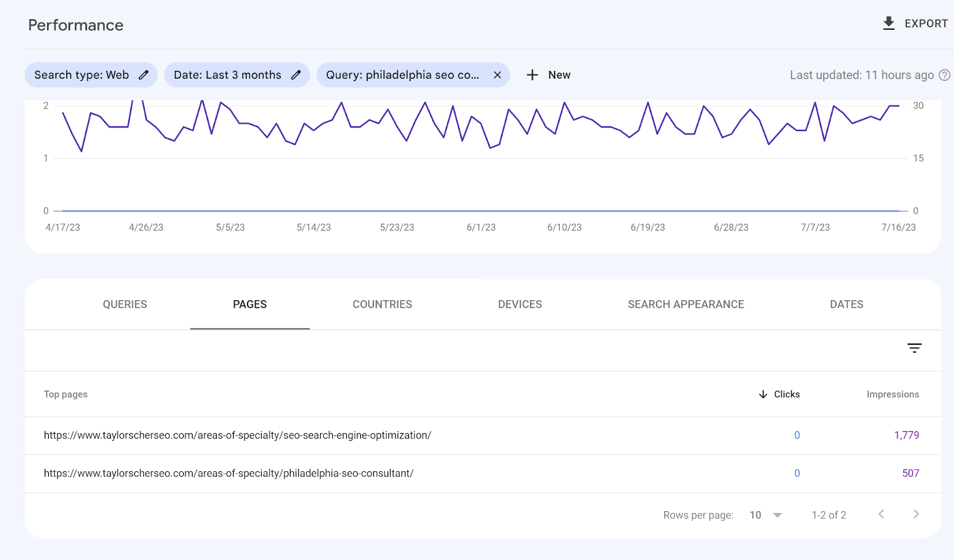
Task: Remove the Query filter chip
Action: coord(497,75)
